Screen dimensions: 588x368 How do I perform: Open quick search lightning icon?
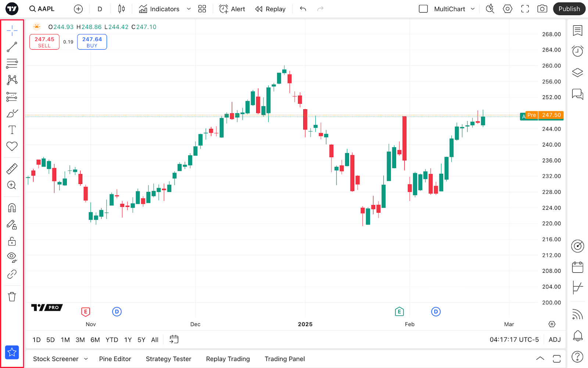pos(490,9)
